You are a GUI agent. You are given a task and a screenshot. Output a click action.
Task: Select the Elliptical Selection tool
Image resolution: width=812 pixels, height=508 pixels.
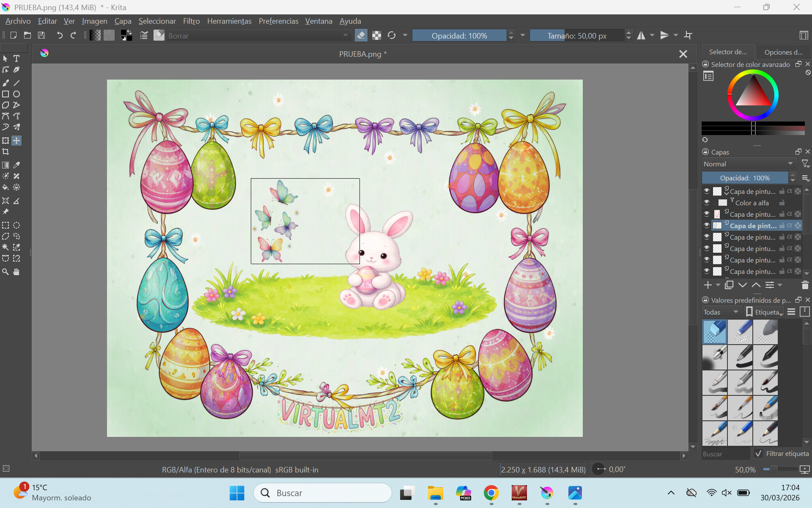(16, 225)
